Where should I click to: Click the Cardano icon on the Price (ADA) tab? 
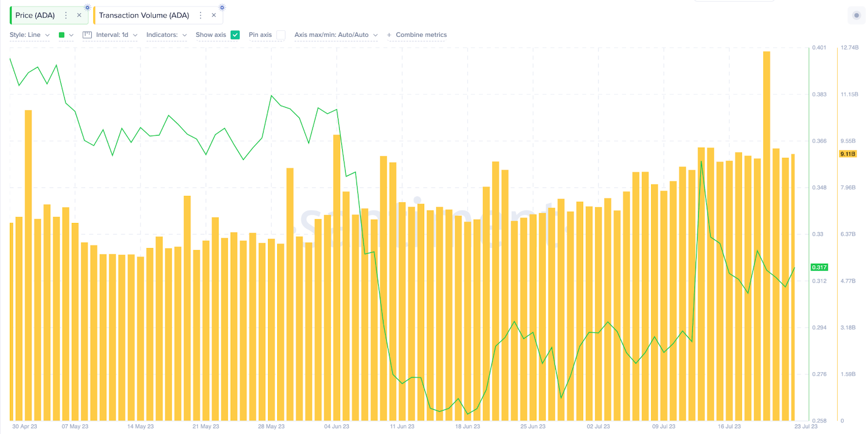coord(87,8)
